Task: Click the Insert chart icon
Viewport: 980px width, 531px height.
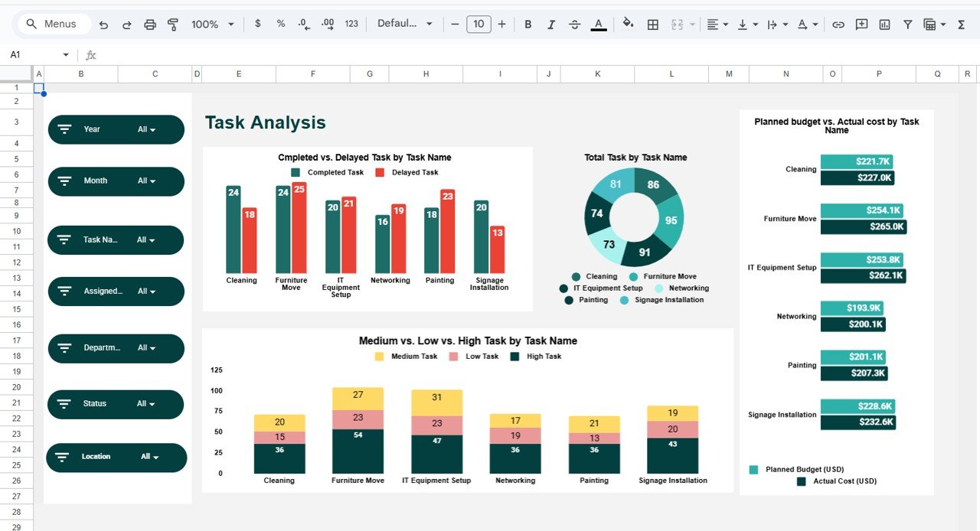Action: coord(884,24)
